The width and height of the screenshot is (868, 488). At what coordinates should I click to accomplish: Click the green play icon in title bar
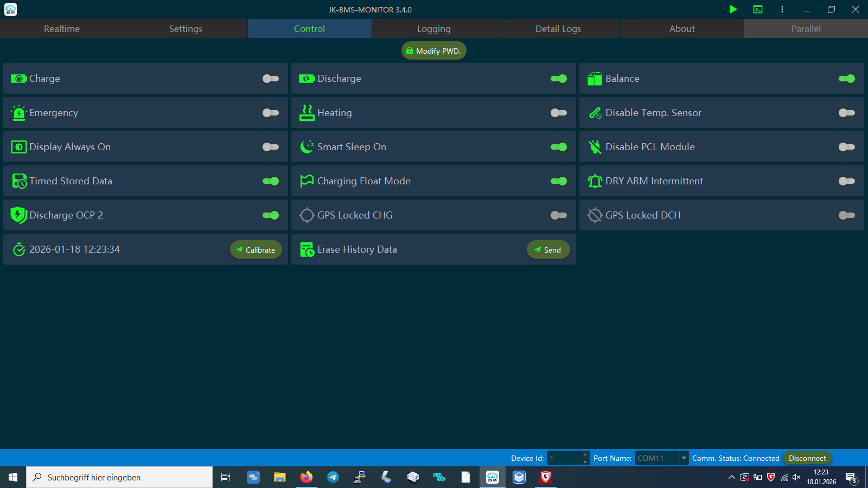click(x=733, y=9)
